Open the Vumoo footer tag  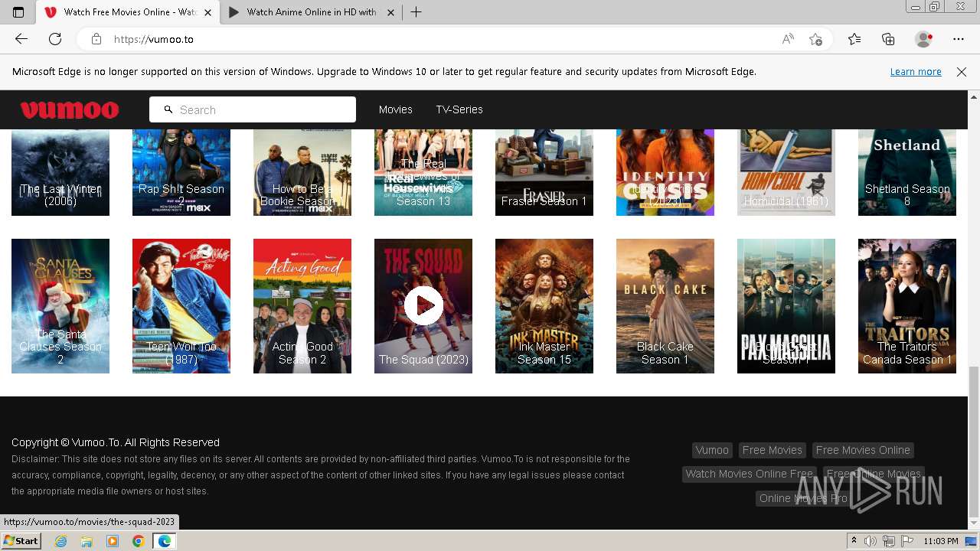[712, 450]
